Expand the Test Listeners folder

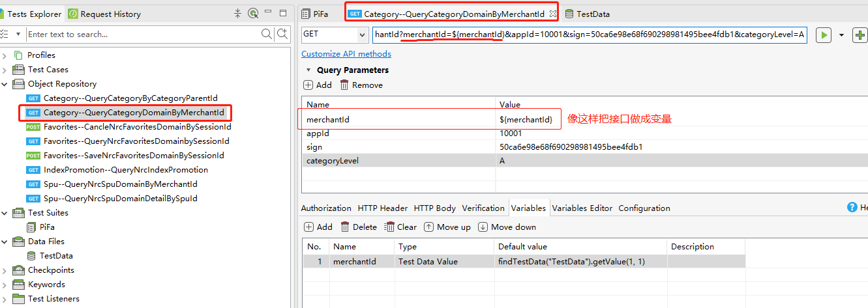5,299
